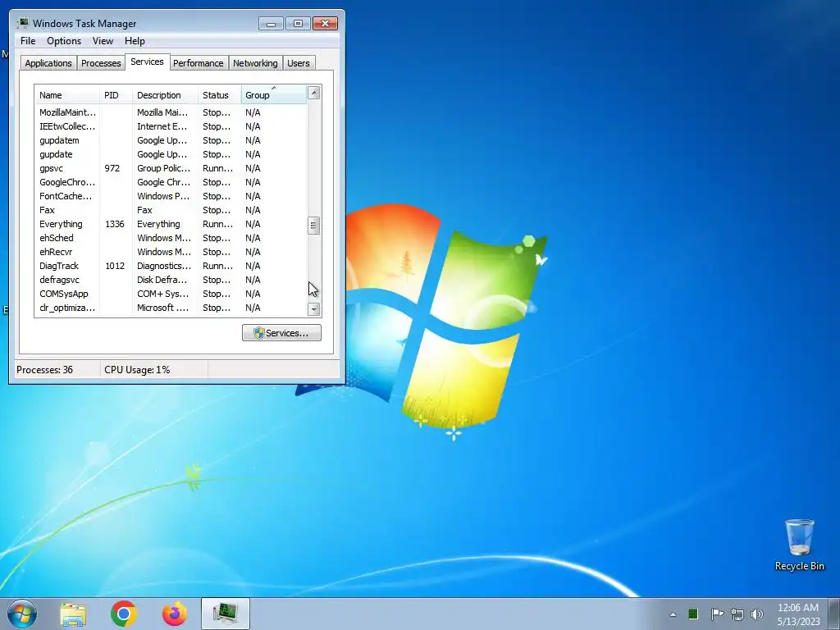Select the Everything service row
This screenshot has width=840, height=630.
171,224
